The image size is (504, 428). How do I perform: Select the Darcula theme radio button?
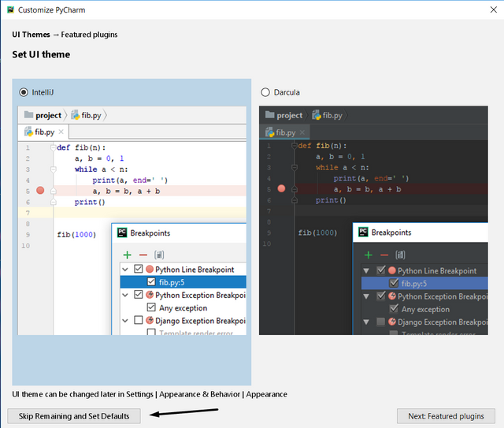[265, 92]
